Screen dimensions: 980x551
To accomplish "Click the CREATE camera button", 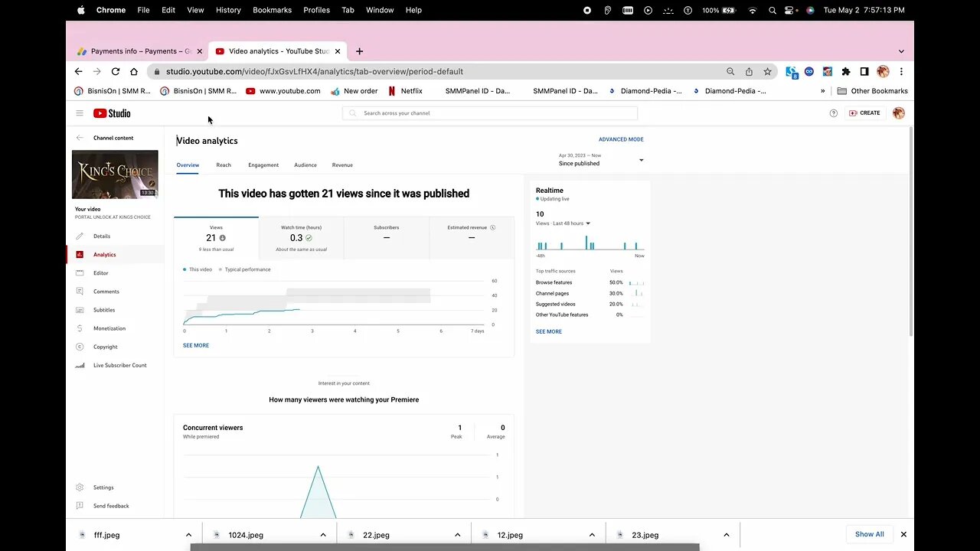I will tap(864, 113).
